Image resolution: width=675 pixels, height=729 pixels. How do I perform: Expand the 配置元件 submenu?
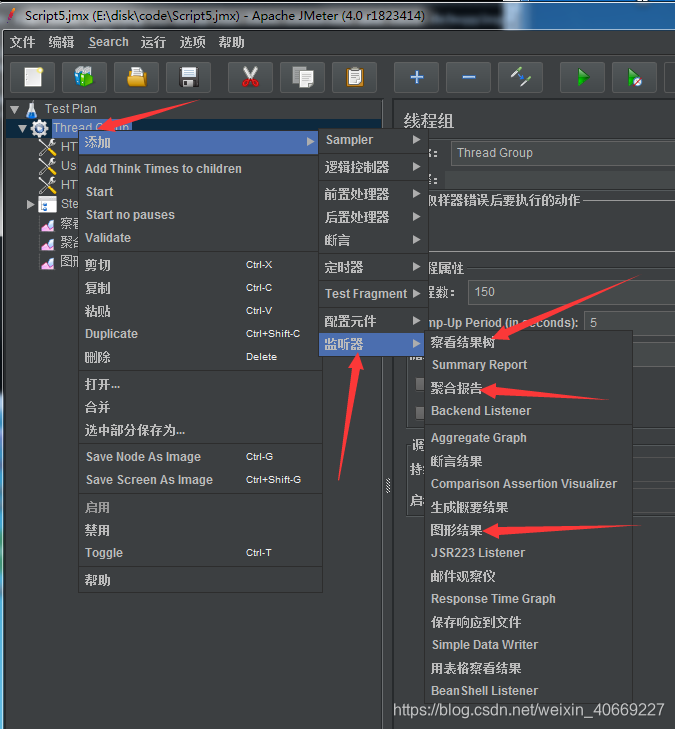pyautogui.click(x=373, y=321)
